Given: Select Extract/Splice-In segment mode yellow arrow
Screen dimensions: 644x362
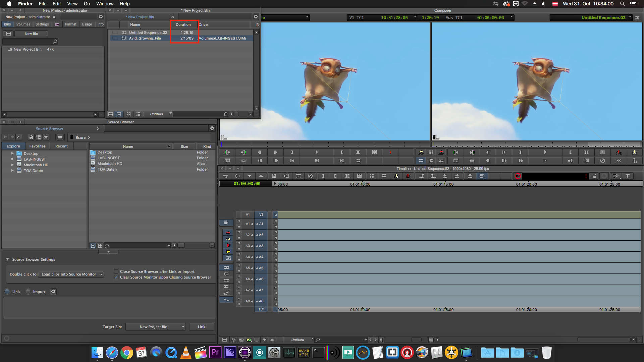Looking at the screenshot, I should 228,239.
